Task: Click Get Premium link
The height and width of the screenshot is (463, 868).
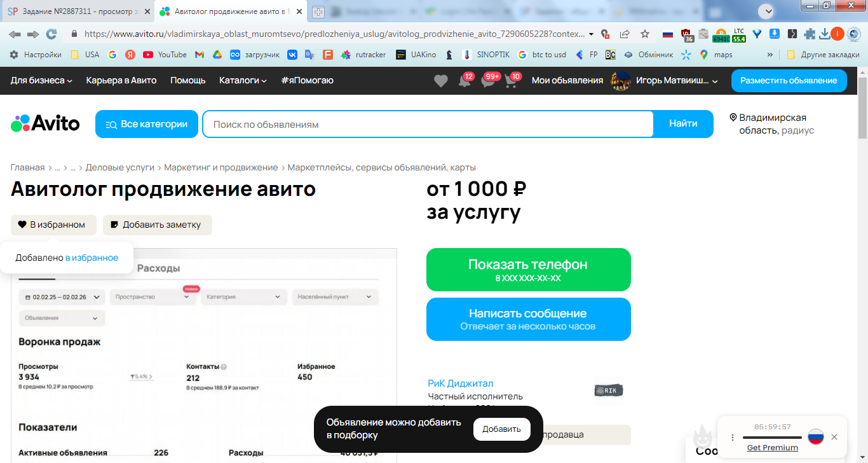Action: tap(772, 448)
